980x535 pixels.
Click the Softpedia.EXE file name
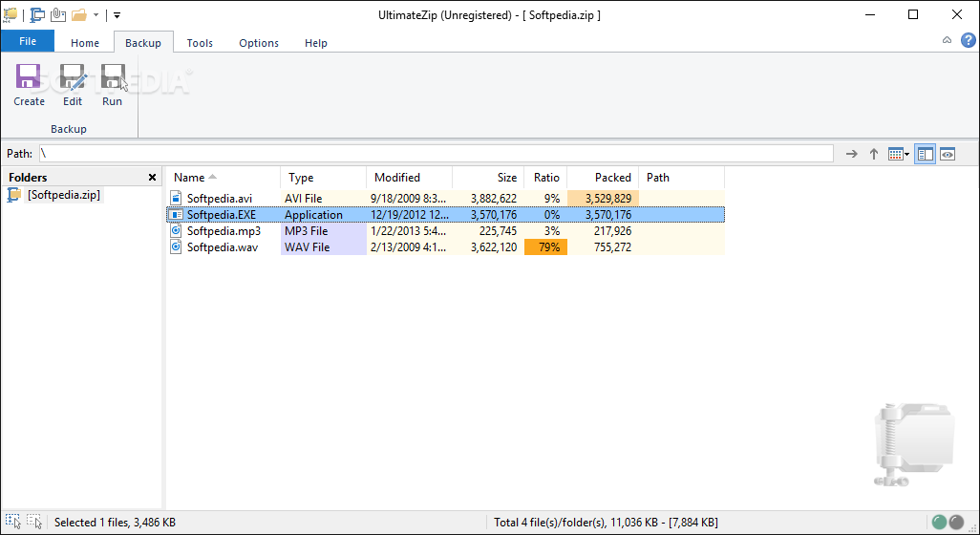coord(222,214)
